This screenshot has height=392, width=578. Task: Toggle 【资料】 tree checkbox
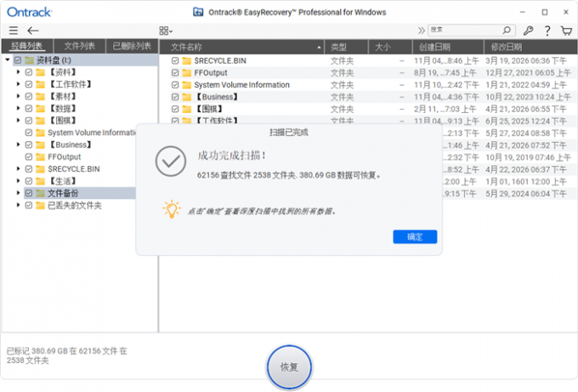[29, 72]
